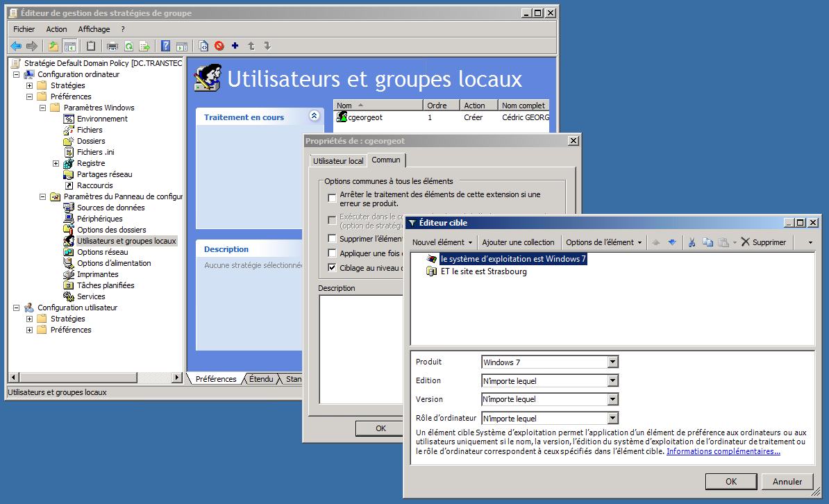Screen dimensions: 829x504
Task: Click the folder Up-one-level toolbar icon
Action: coord(53,46)
